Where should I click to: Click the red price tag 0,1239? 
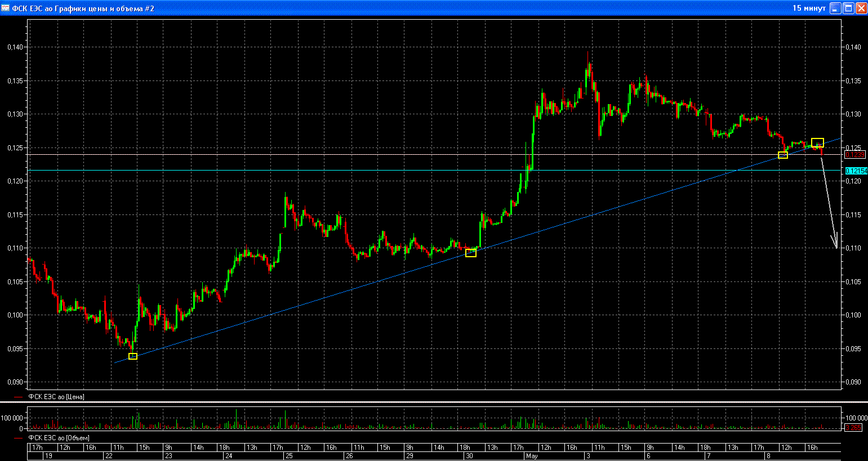coord(855,155)
